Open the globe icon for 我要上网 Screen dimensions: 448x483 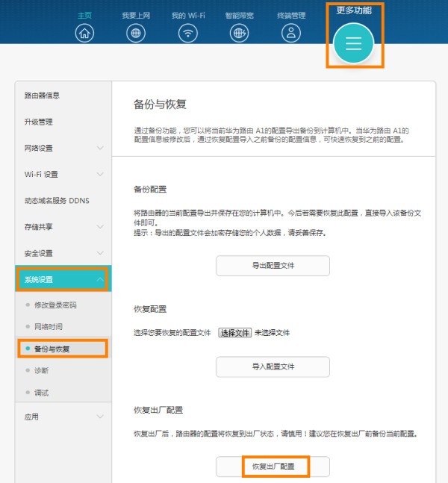click(136, 33)
